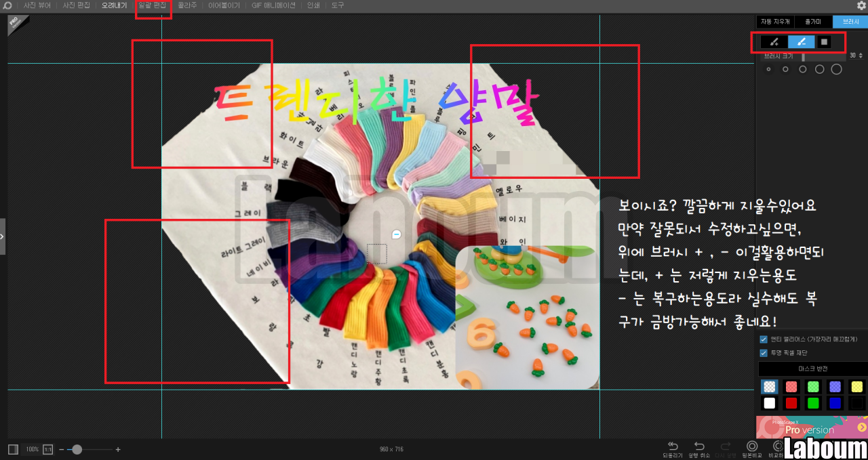Viewport: 868px width, 460px height.
Task: Click the 실행 취소 undo button
Action: coord(699,449)
